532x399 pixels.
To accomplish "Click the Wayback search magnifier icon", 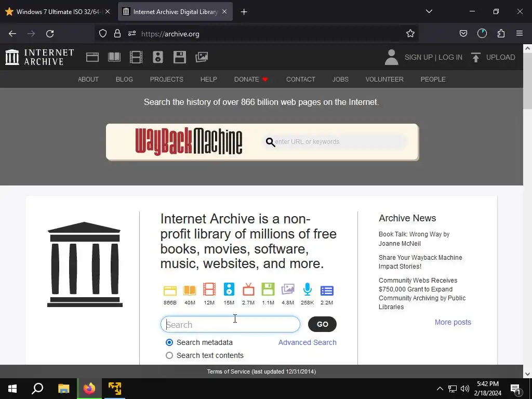I will click(270, 142).
